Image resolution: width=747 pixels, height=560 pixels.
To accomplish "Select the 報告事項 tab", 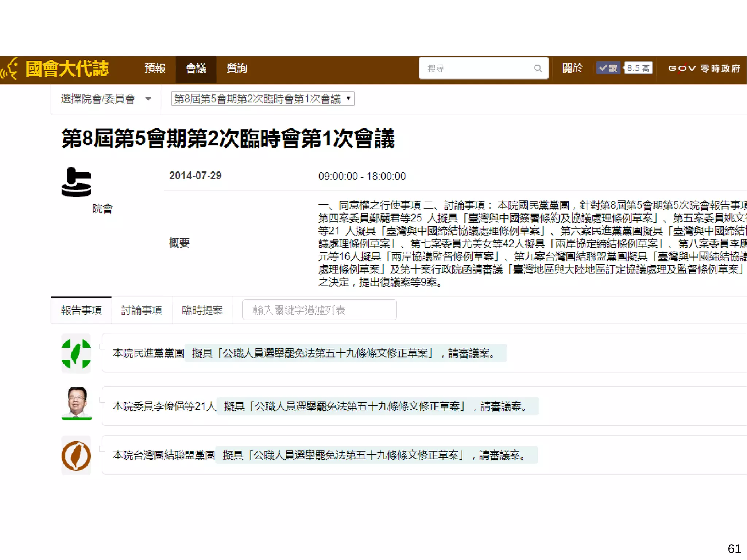I will coord(81,310).
